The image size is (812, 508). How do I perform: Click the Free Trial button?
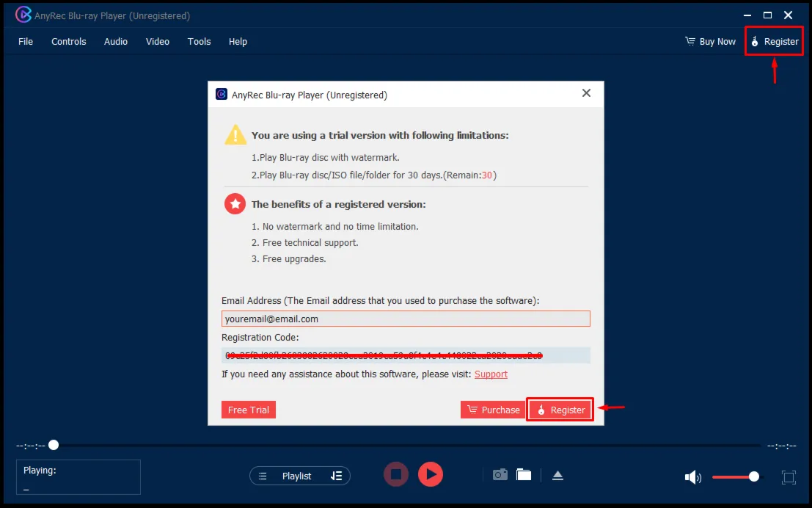[x=249, y=410]
